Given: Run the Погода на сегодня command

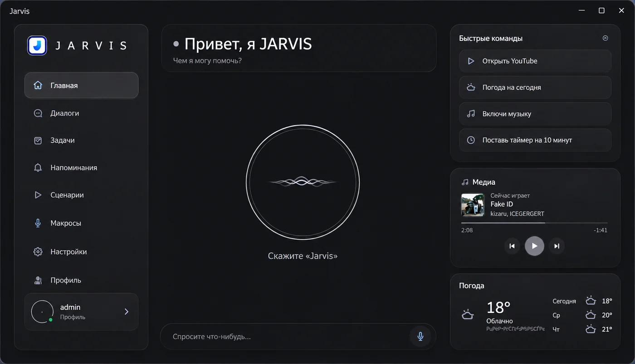Looking at the screenshot, I should pyautogui.click(x=535, y=87).
